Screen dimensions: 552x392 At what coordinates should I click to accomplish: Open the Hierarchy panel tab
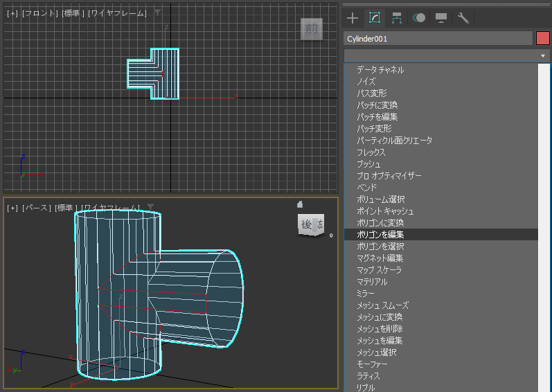(397, 18)
